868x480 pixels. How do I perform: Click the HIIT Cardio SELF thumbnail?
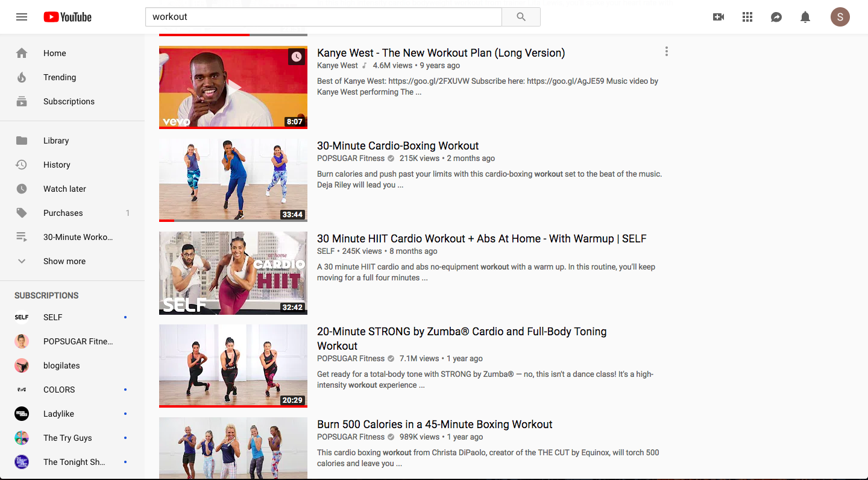[x=233, y=273]
